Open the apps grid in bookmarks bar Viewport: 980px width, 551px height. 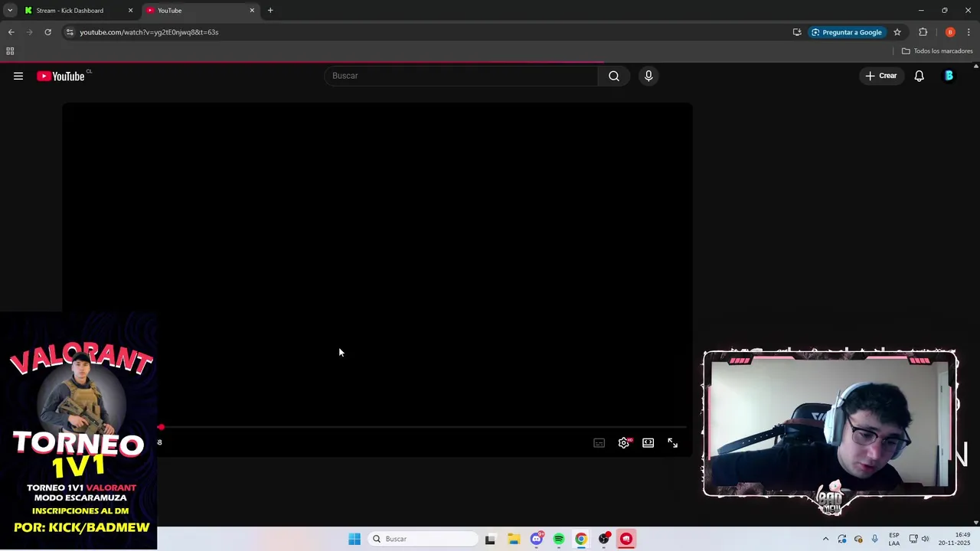pyautogui.click(x=10, y=51)
